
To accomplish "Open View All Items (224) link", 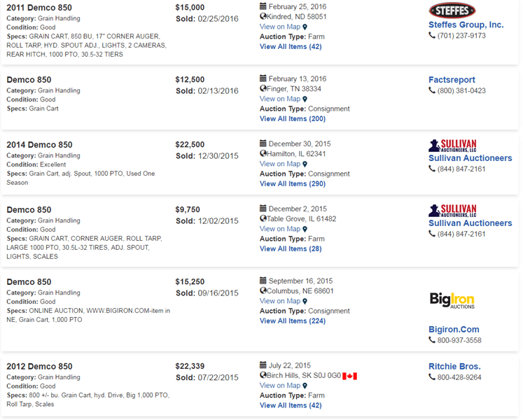I will (293, 321).
